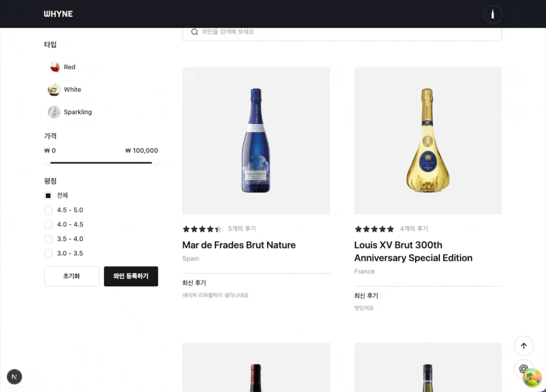The height and width of the screenshot is (392, 546).
Task: Open the Mar de Frades bottle thumbnail
Action: pyautogui.click(x=256, y=141)
